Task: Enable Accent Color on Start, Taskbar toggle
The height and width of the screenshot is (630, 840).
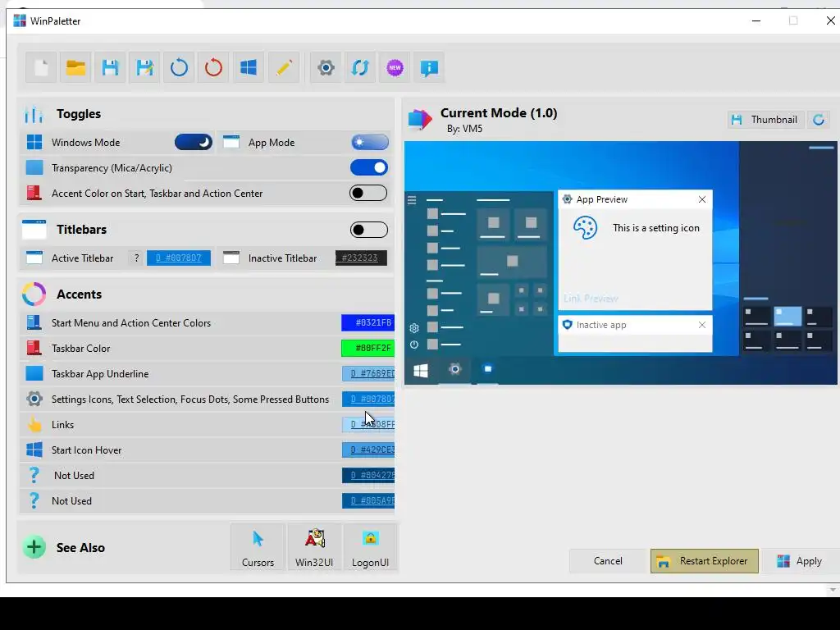Action: pos(368,193)
